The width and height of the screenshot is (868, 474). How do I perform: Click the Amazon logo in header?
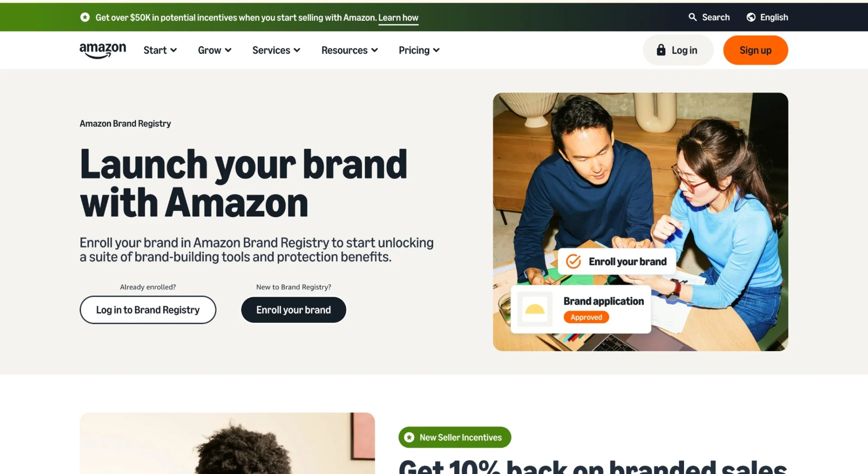click(x=103, y=51)
